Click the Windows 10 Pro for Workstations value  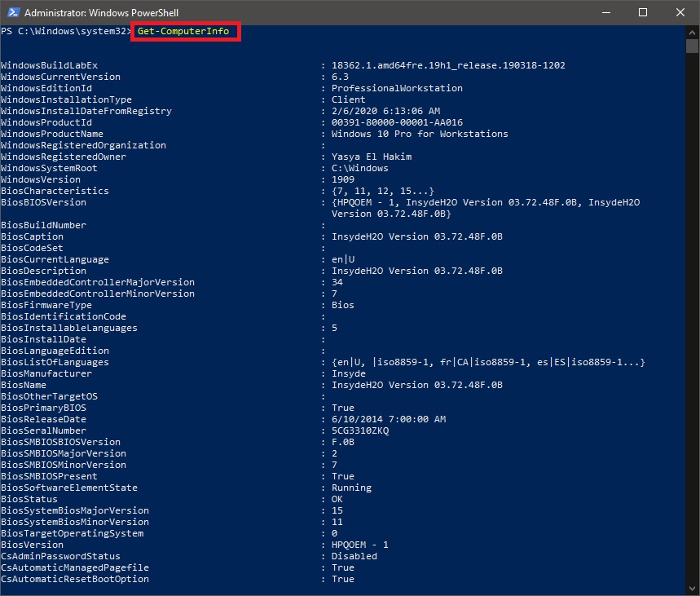420,134
